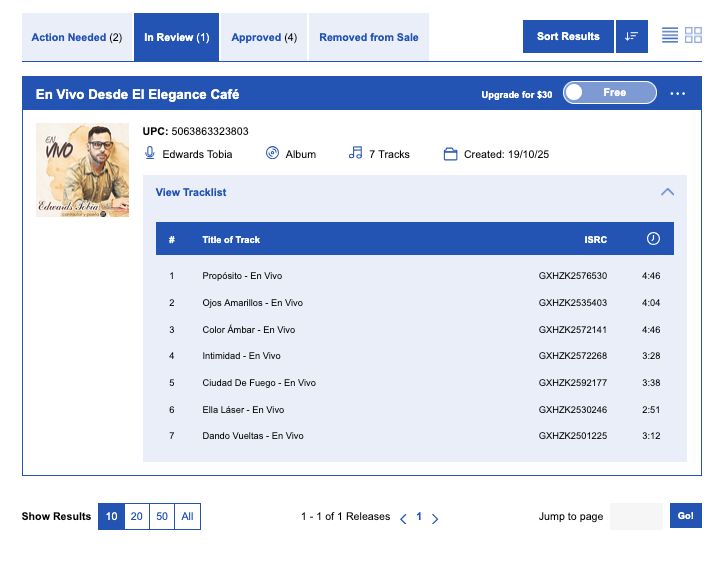Click the Jump to page input field
The height and width of the screenshot is (561, 727).
(636, 516)
